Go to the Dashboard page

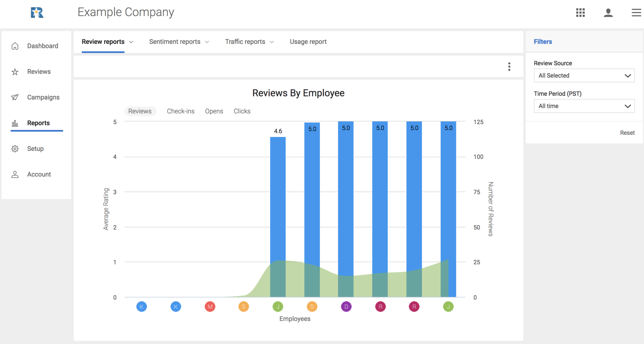click(15, 46)
